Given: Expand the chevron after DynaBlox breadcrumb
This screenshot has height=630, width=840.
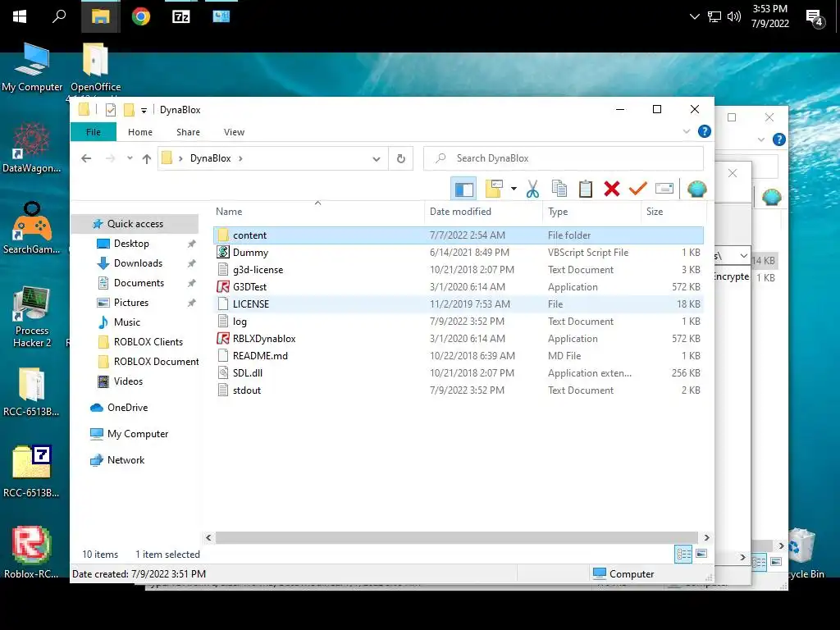Looking at the screenshot, I should coord(240,158).
